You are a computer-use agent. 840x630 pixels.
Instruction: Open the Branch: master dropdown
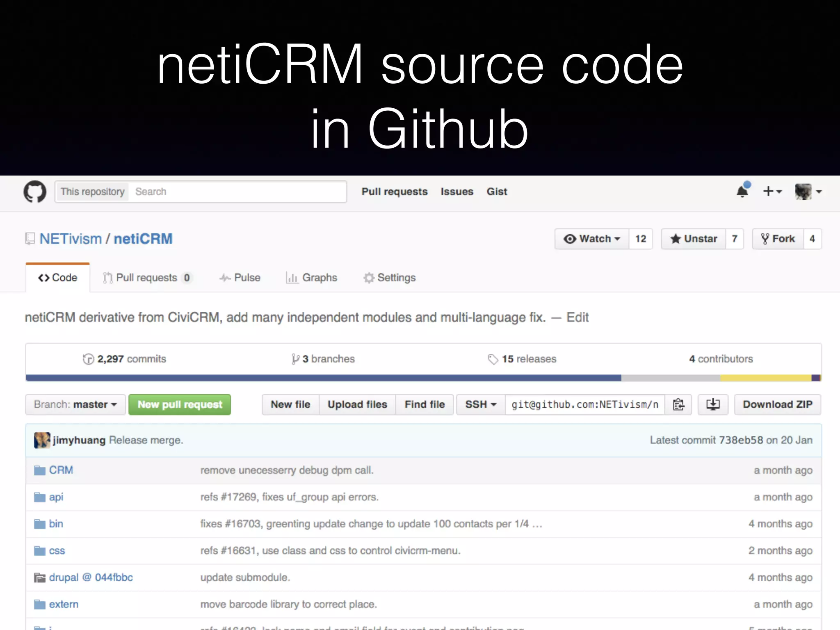[75, 405]
